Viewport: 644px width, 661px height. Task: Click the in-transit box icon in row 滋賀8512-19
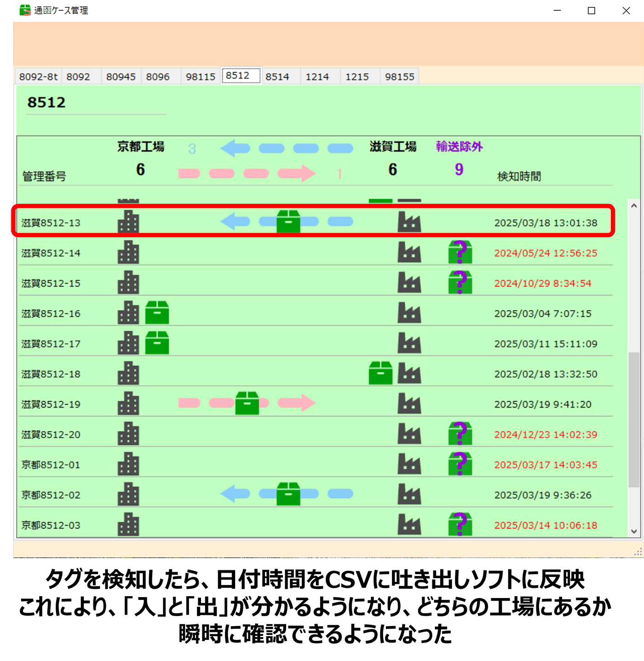tap(247, 403)
